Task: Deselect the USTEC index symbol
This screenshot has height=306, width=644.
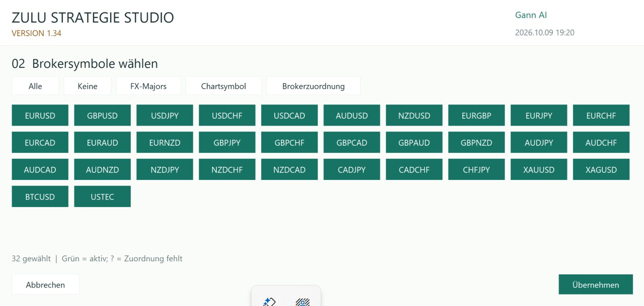Action: coord(103,197)
